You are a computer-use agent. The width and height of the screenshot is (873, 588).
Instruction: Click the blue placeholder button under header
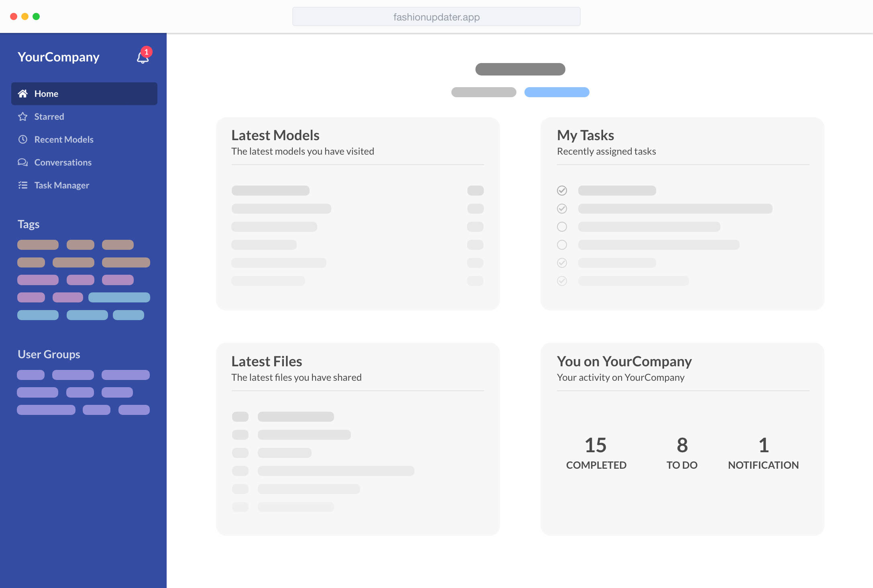557,92
